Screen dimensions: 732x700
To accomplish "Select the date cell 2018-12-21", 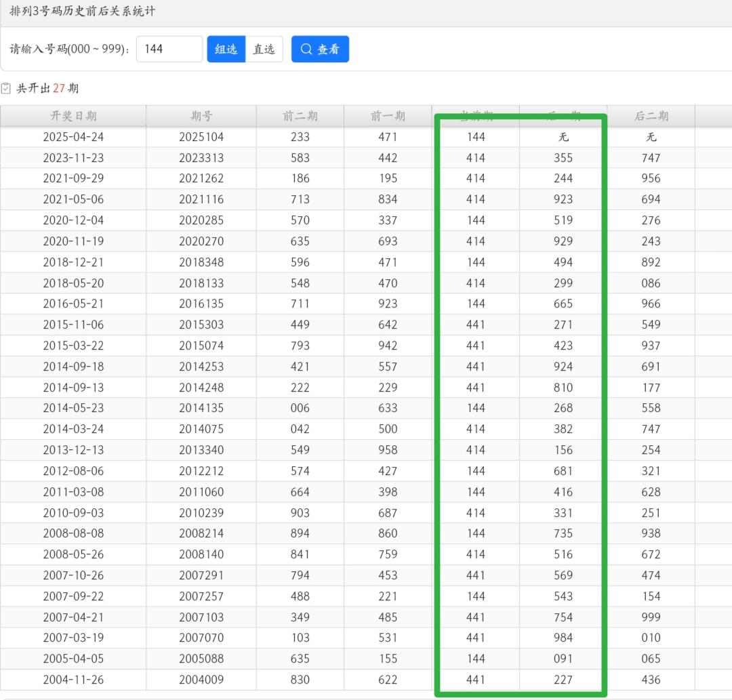I will (x=73, y=262).
